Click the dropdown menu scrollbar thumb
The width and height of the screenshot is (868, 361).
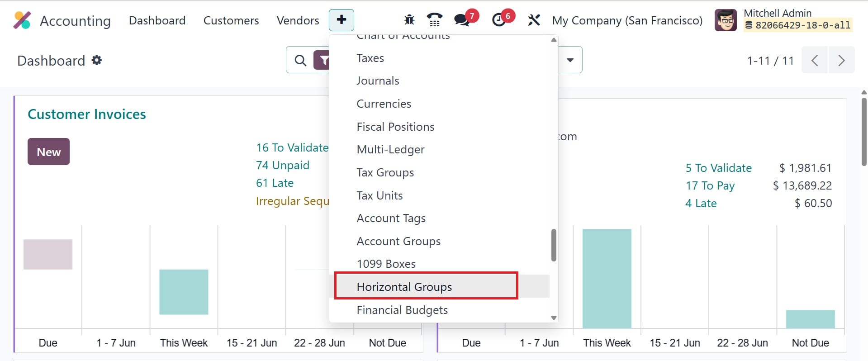(554, 245)
